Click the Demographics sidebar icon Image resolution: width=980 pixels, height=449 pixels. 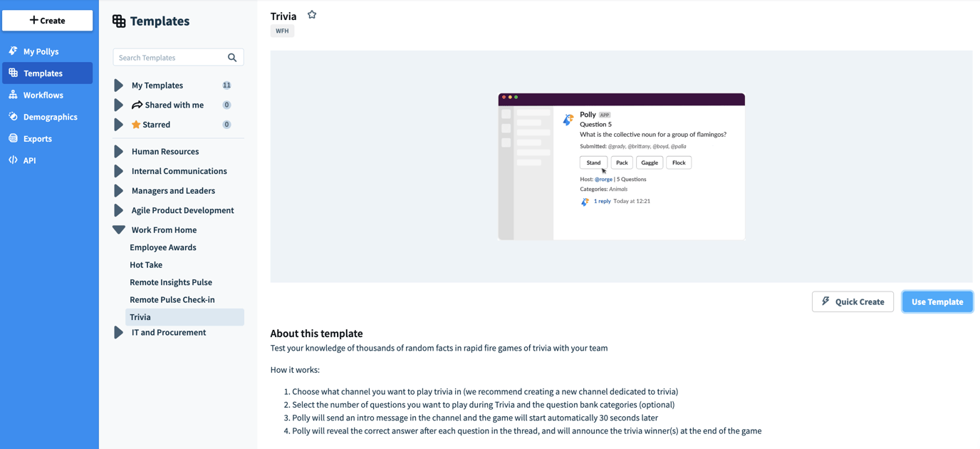13,117
